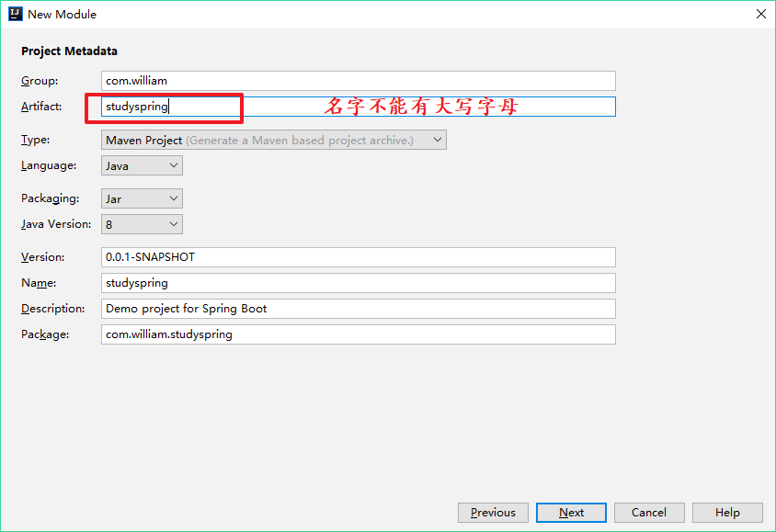The height and width of the screenshot is (532, 776).
Task: Open the Java Version dropdown
Action: (x=142, y=224)
